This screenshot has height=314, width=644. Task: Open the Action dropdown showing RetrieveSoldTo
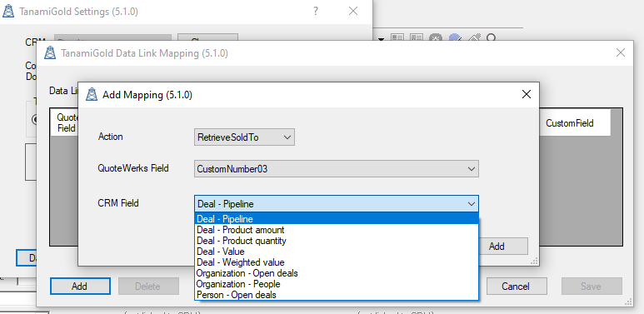point(244,137)
